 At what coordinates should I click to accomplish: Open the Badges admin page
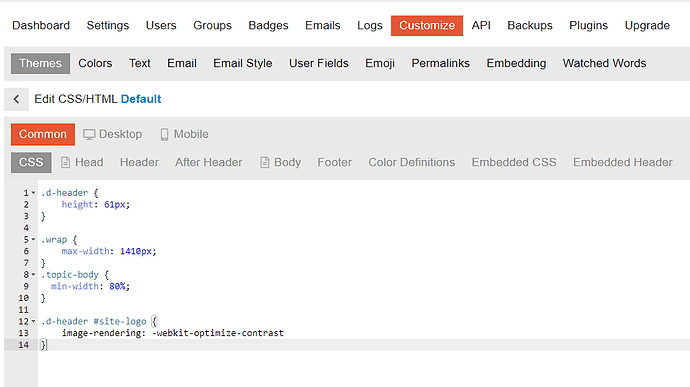tap(268, 26)
